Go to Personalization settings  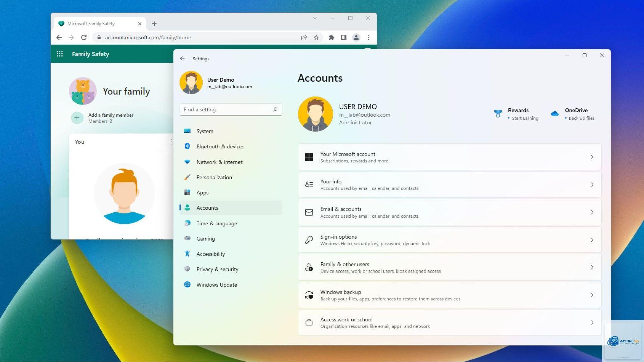[x=231, y=177]
